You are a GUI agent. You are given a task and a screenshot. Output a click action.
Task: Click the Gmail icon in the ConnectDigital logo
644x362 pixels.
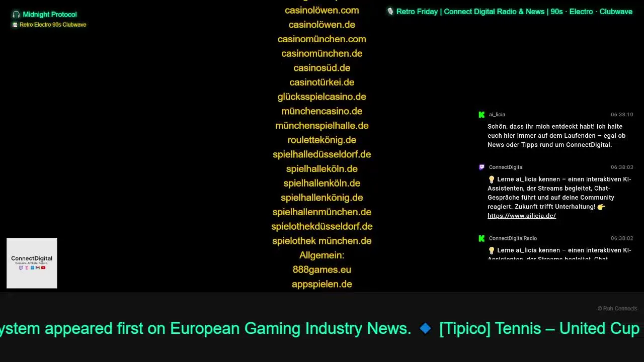tap(38, 267)
